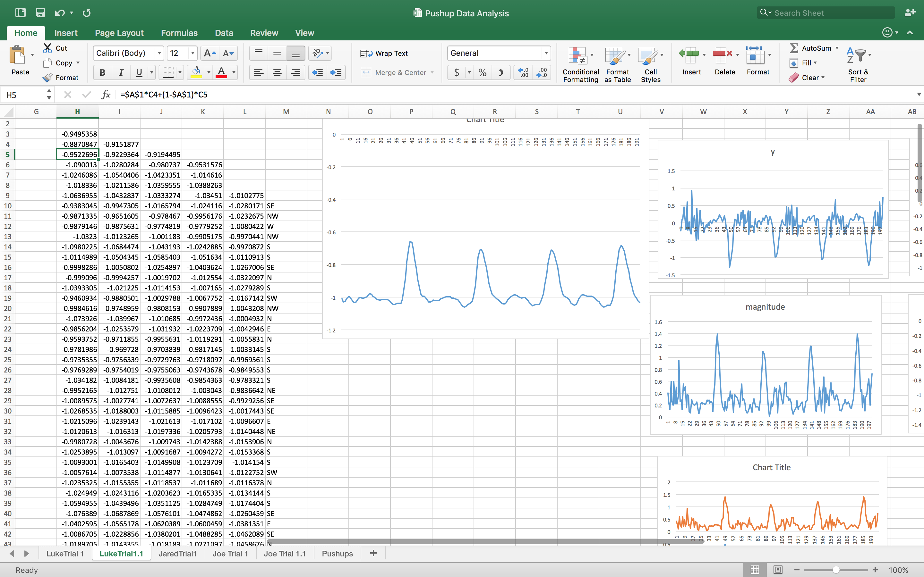Expand the formula bar chevron
The width and height of the screenshot is (924, 577).
(919, 95)
